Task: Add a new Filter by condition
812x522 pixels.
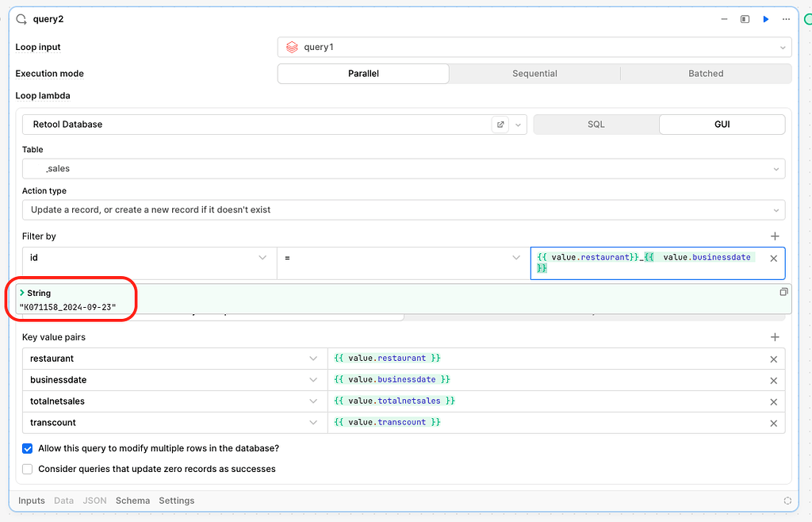Action: click(x=775, y=236)
